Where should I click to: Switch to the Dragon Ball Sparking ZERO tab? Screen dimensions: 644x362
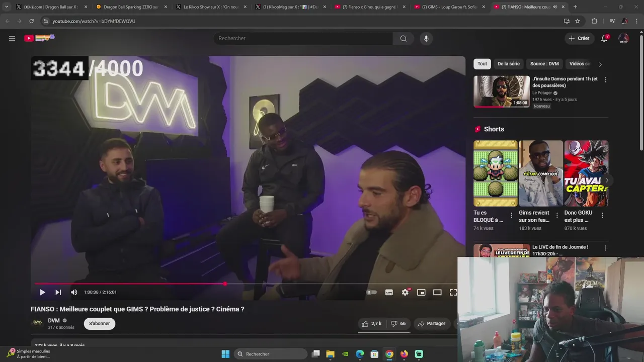point(131,7)
